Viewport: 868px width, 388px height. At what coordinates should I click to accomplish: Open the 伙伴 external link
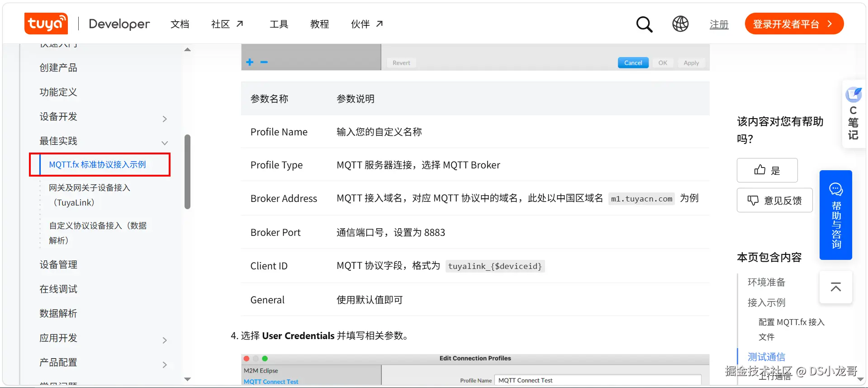[x=367, y=24]
